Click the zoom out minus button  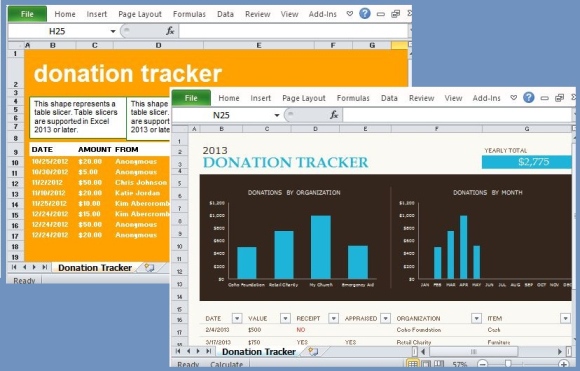point(482,364)
